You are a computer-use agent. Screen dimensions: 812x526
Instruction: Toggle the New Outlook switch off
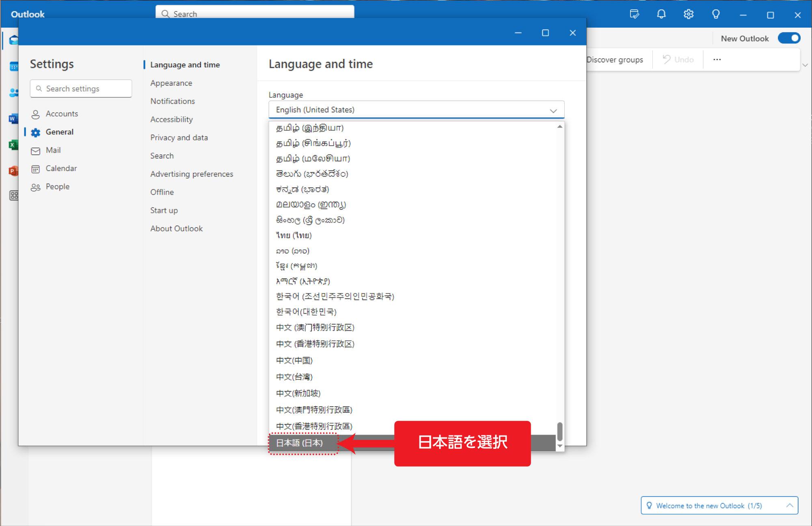[x=788, y=38]
